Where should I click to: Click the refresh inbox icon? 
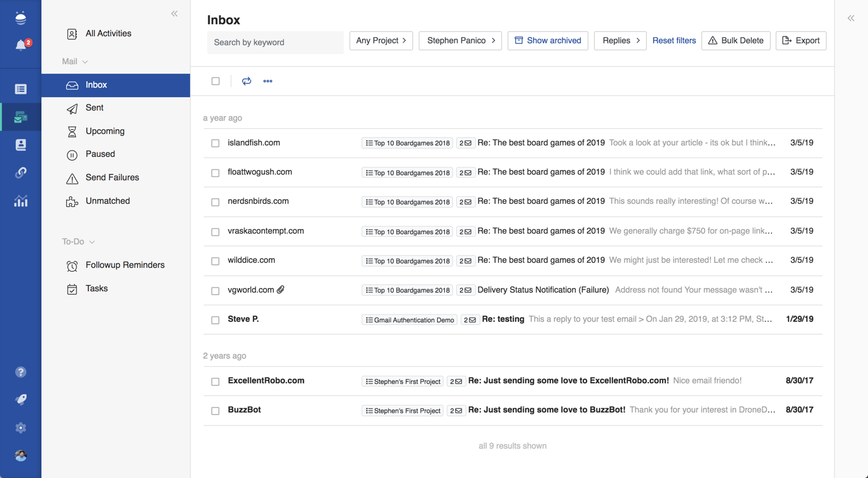click(x=247, y=81)
